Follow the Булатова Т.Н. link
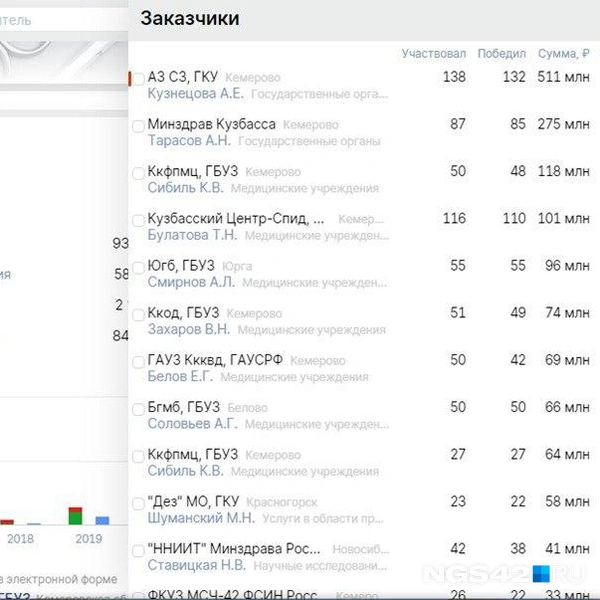 [192, 235]
